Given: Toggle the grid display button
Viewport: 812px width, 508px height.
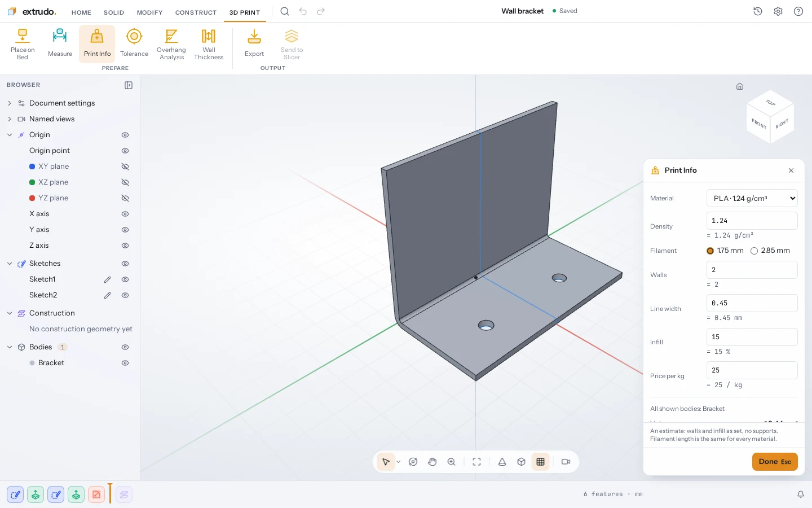Looking at the screenshot, I should (x=541, y=462).
